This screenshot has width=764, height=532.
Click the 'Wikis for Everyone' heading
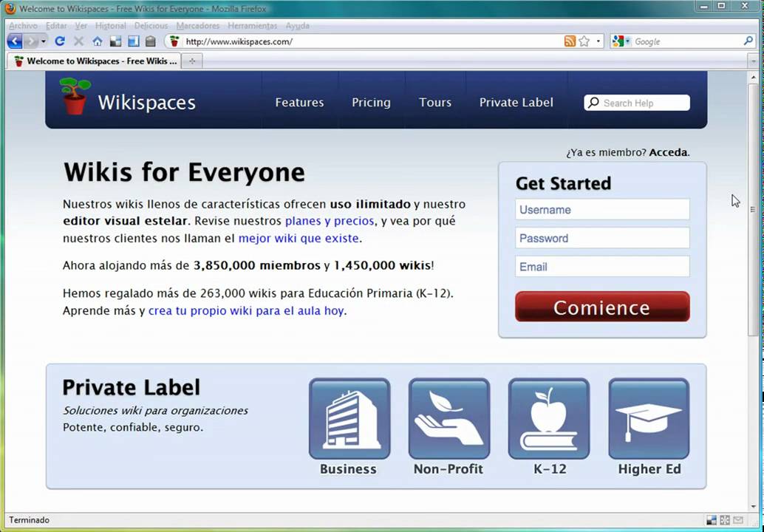click(x=184, y=172)
